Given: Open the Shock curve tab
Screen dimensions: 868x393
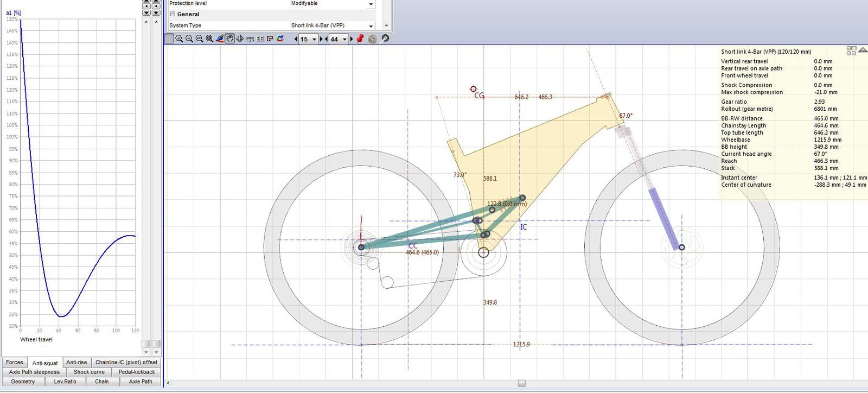Looking at the screenshot, I should coord(89,372).
